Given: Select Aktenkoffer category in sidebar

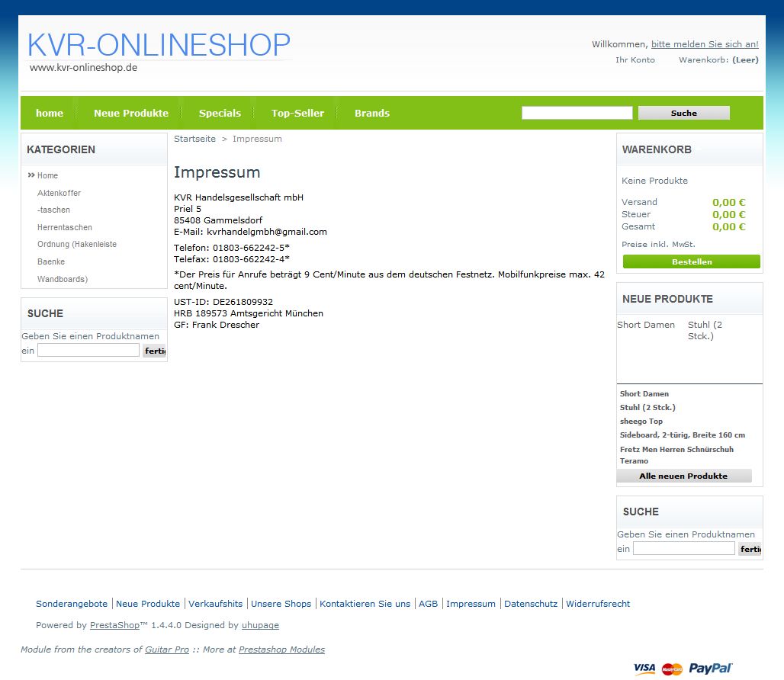Looking at the screenshot, I should pos(59,193).
